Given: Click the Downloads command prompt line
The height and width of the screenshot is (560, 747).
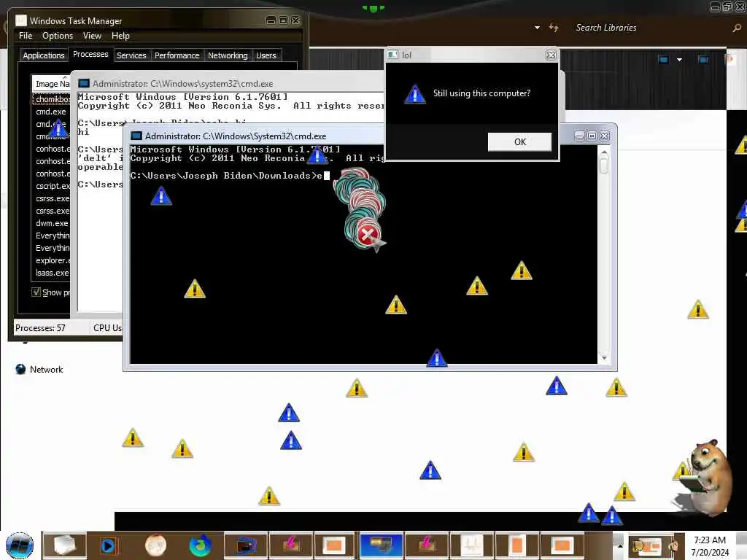Looking at the screenshot, I should click(230, 176).
